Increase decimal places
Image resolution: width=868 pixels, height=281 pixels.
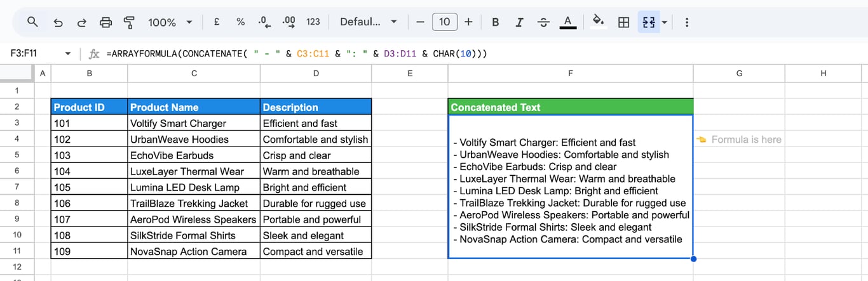point(288,22)
